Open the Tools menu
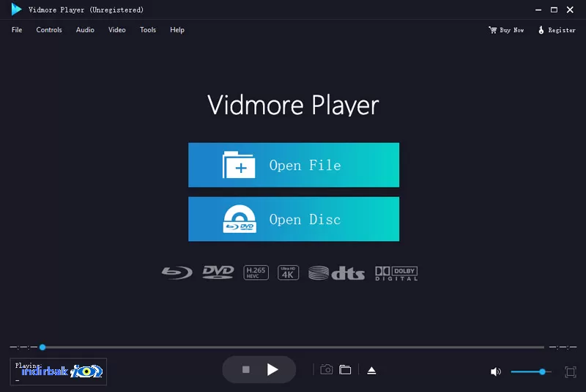The image size is (586, 392). click(x=148, y=30)
